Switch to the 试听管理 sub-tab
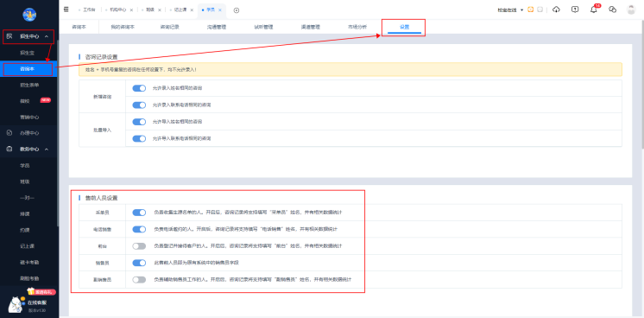The image size is (644, 318). point(263,27)
